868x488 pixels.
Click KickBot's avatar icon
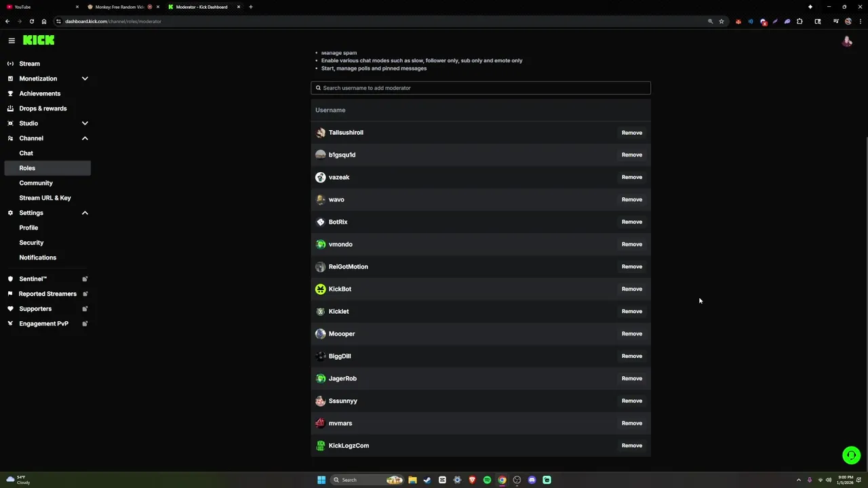tap(321, 289)
